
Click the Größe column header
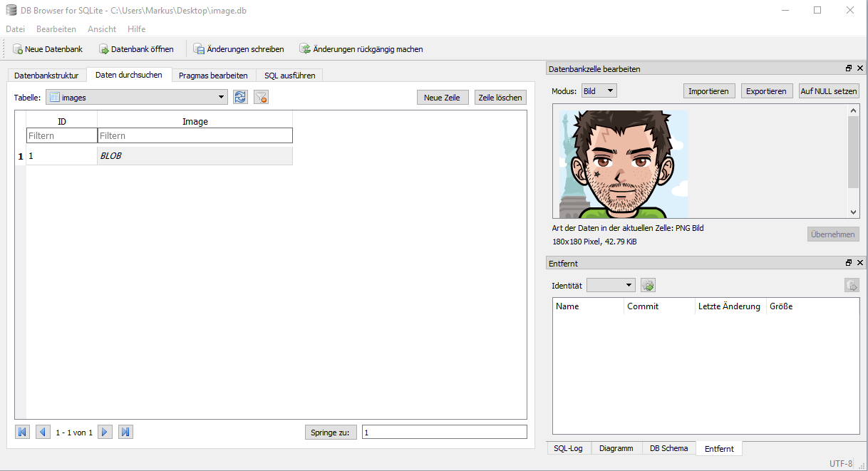[x=802, y=306]
